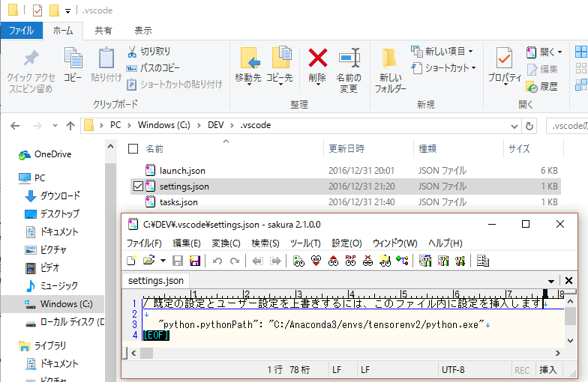
Task: Click the purple floppy Save As icon
Action: tap(195, 261)
